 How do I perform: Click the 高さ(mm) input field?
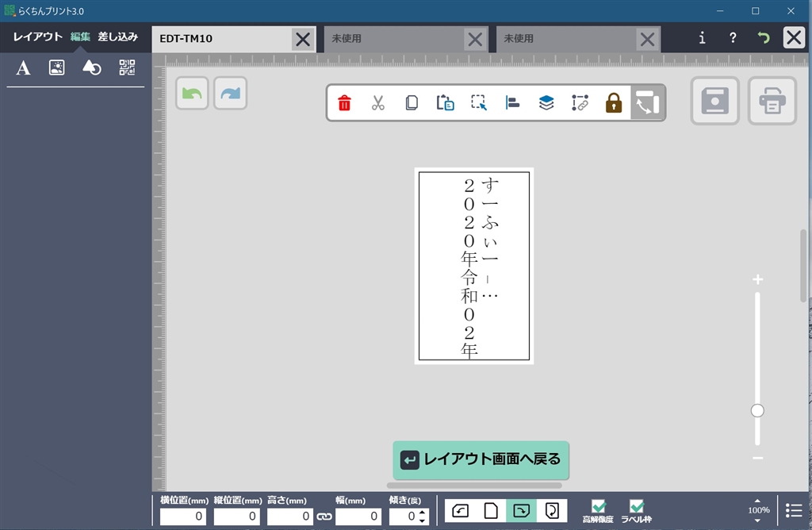coord(290,517)
